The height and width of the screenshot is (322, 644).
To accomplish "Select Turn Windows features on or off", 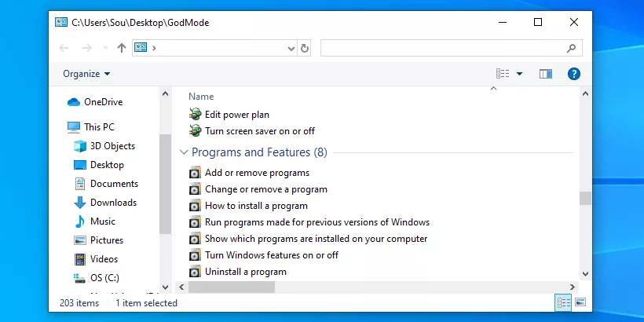I will point(272,255).
